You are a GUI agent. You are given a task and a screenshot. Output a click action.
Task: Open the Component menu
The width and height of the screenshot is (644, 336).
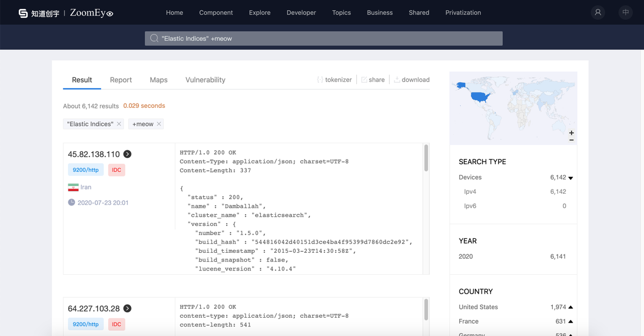(216, 12)
